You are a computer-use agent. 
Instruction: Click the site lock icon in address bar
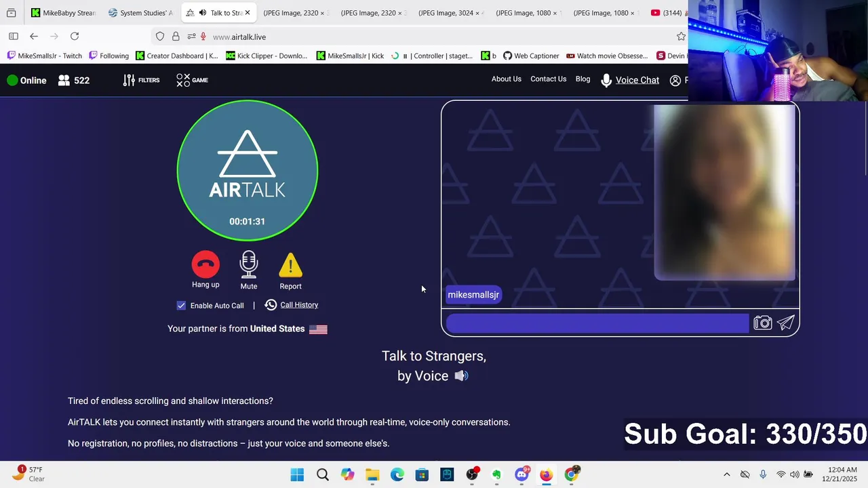click(x=176, y=37)
